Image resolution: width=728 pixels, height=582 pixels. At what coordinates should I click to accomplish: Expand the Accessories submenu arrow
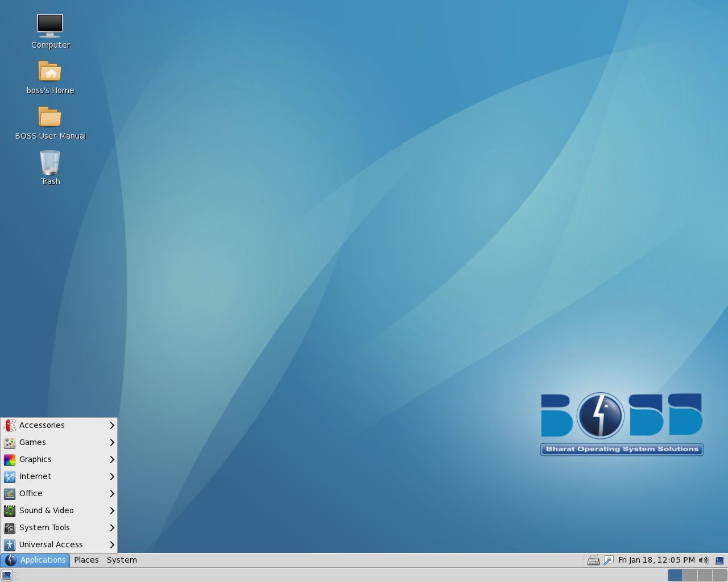coord(112,425)
